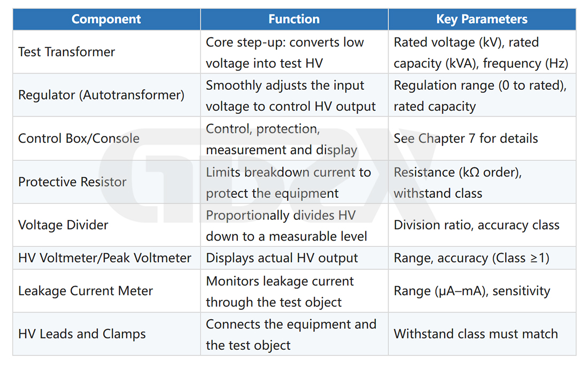Screen dimensions: 588x369
Task: Click the 'Limits breakdown current' function cell
Action: (295, 182)
